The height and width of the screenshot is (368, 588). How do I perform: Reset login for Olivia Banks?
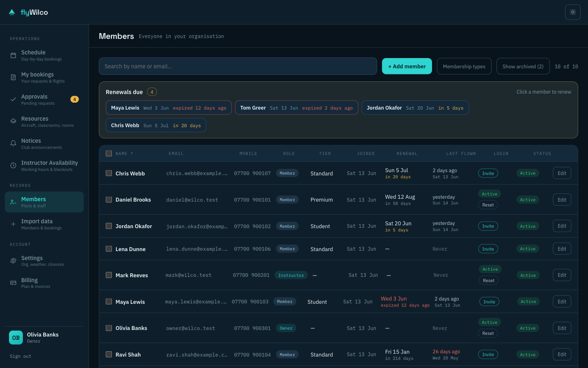click(x=488, y=333)
